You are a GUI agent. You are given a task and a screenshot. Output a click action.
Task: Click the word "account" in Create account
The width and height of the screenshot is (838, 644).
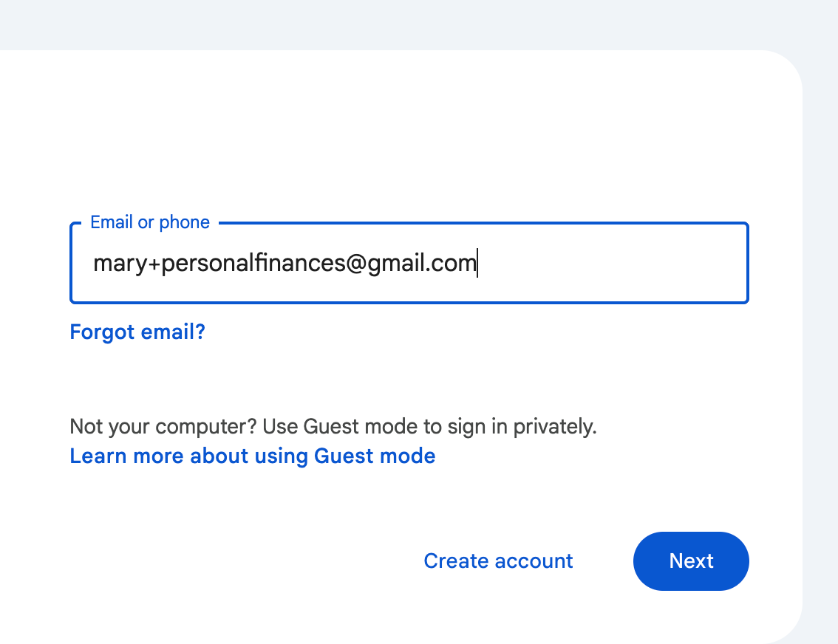click(x=534, y=561)
